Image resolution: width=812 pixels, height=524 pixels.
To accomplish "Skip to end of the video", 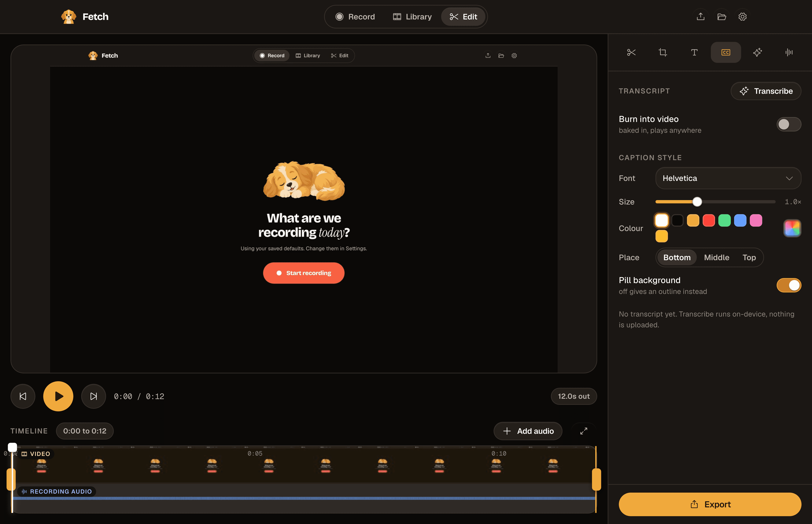I will (93, 396).
